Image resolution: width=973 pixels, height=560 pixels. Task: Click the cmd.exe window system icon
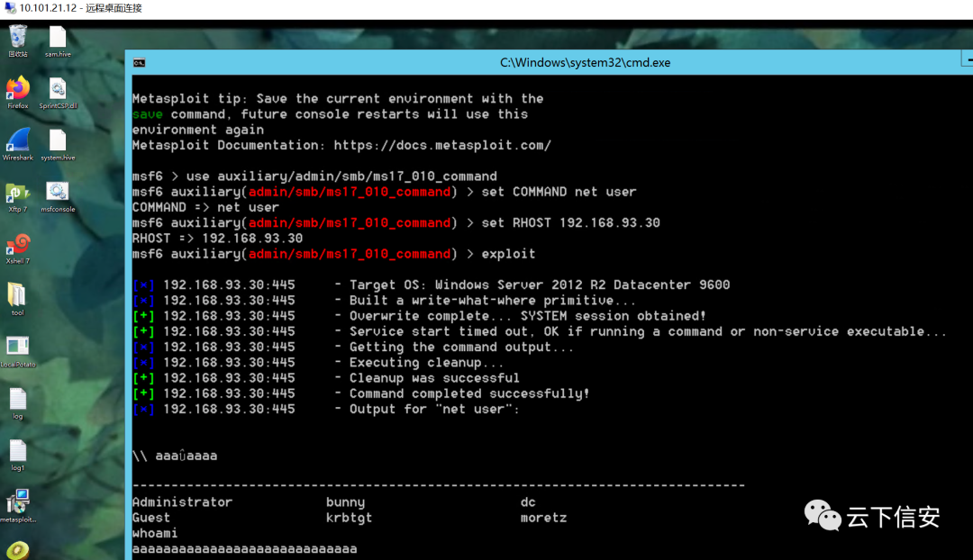click(140, 63)
